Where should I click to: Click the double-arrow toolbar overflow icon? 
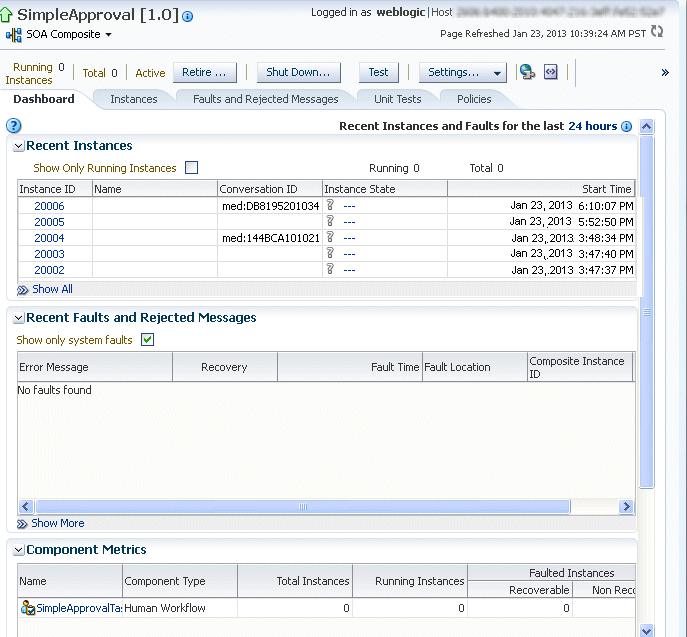click(665, 73)
